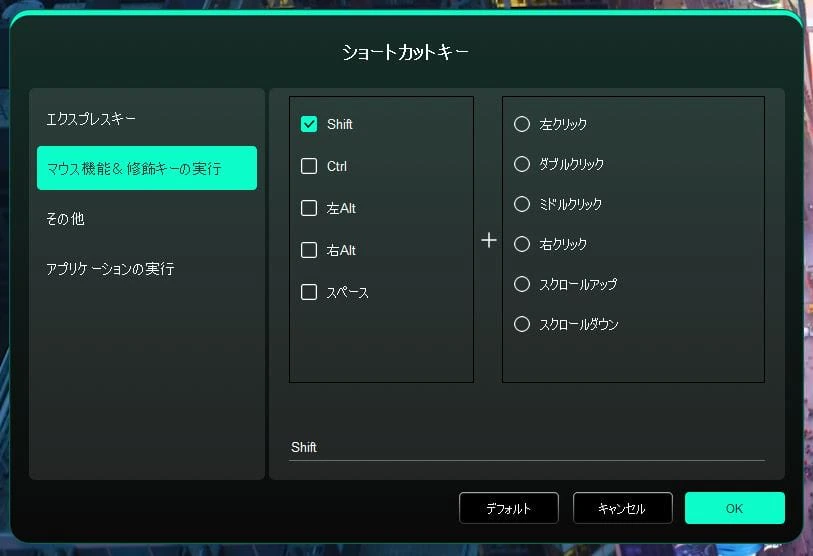Uncheck the Shift modifier checkbox

(x=309, y=125)
